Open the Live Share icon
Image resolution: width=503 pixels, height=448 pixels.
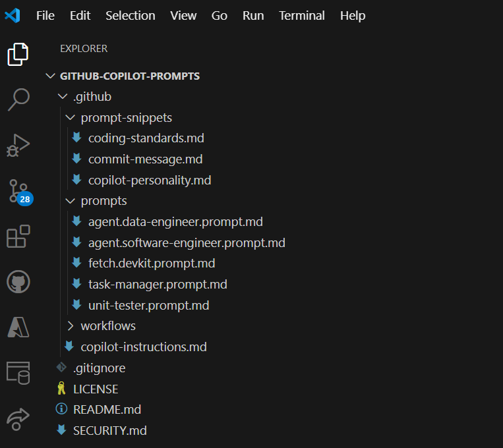click(x=18, y=419)
